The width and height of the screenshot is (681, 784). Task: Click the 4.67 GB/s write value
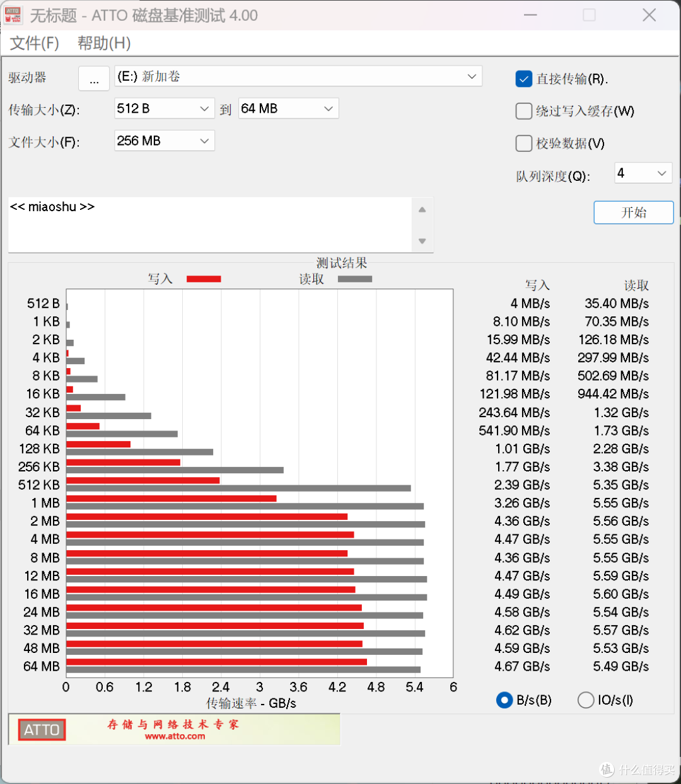tap(522, 666)
